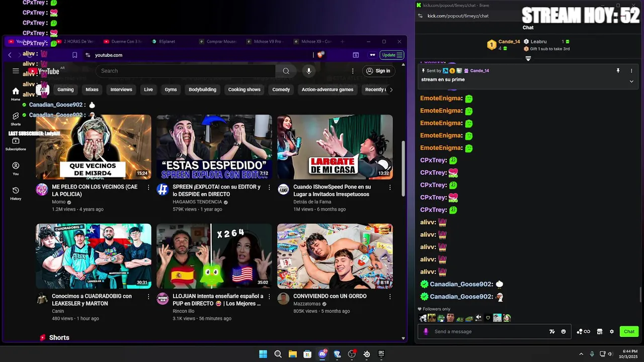Open options for CUADRADOBIG video

tap(148, 297)
